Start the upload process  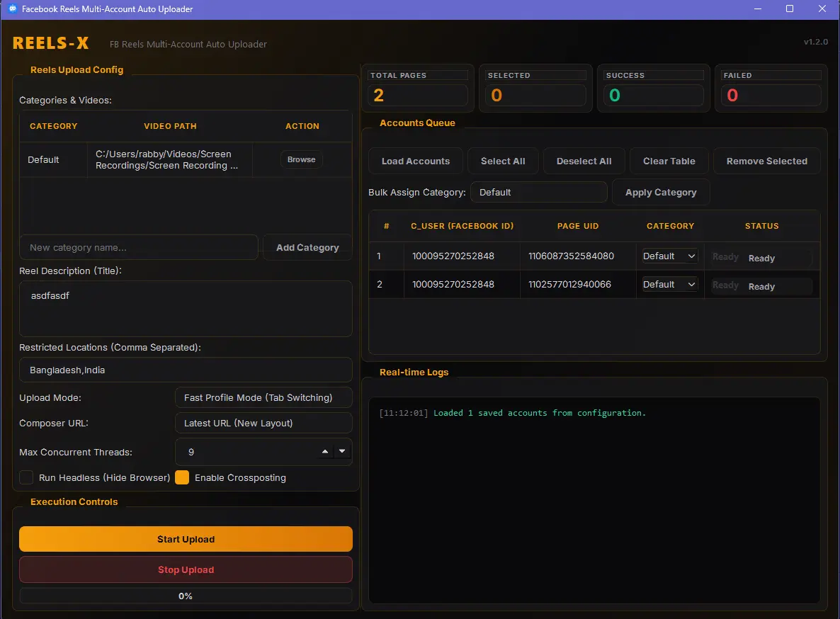tap(186, 539)
